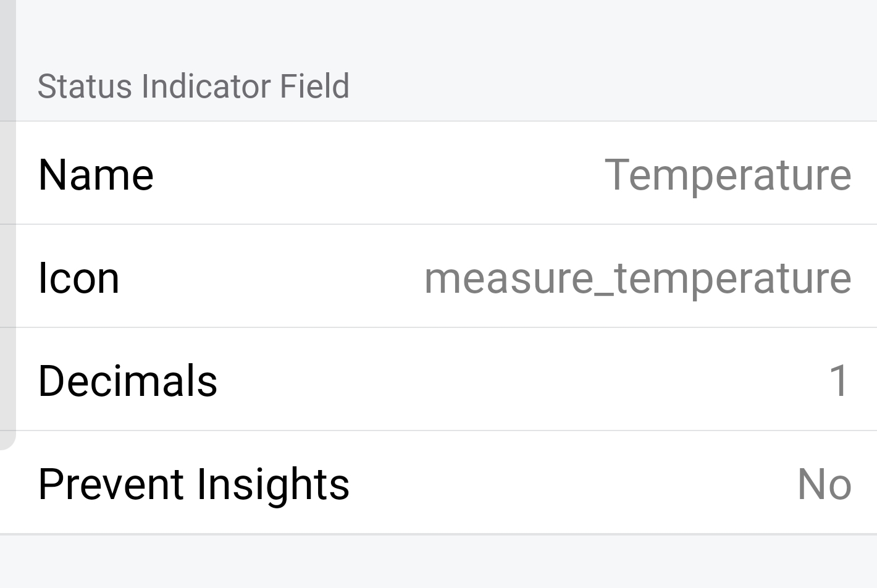877x588 pixels.
Task: Click the Decimals label
Action: tap(127, 380)
